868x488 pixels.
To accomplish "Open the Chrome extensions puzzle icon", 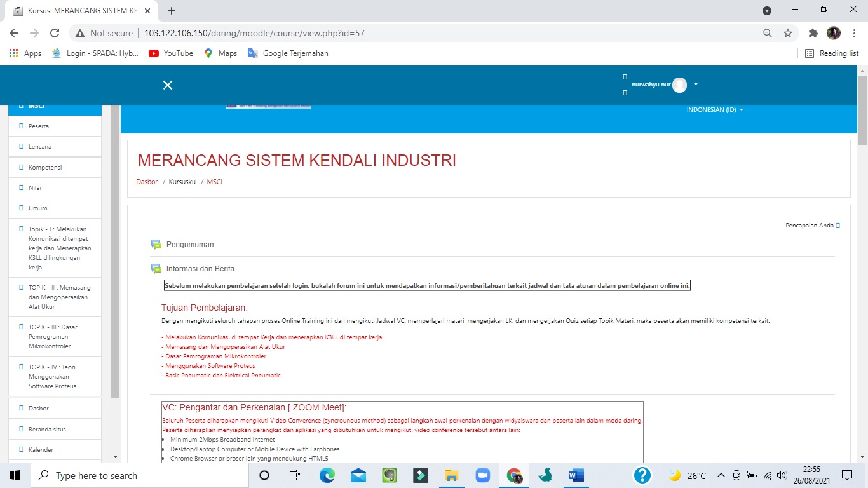I will point(813,33).
